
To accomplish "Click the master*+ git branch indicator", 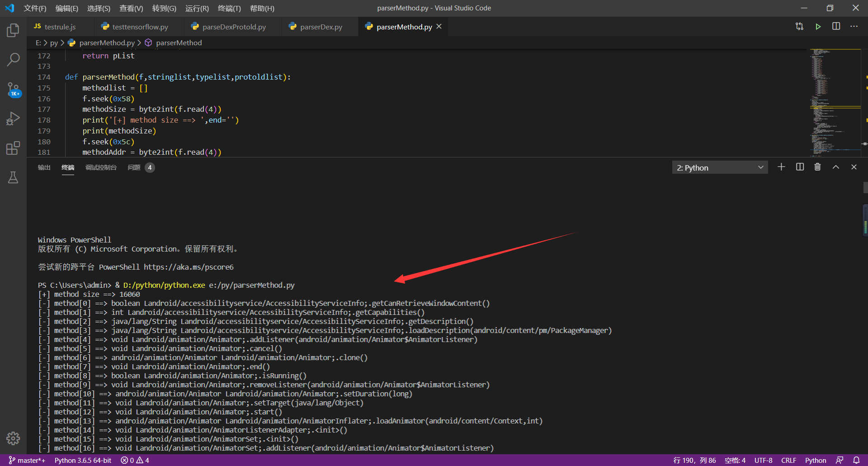I will click(x=27, y=460).
